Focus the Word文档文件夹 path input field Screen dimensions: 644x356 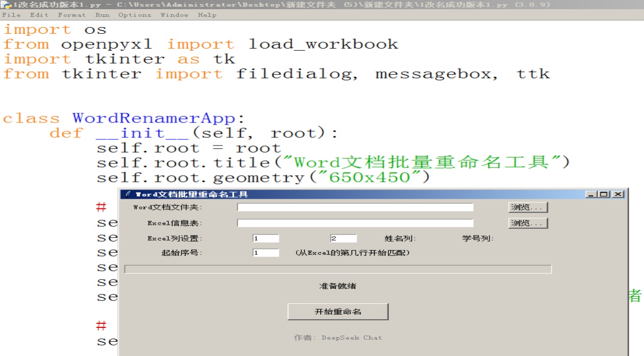355,207
